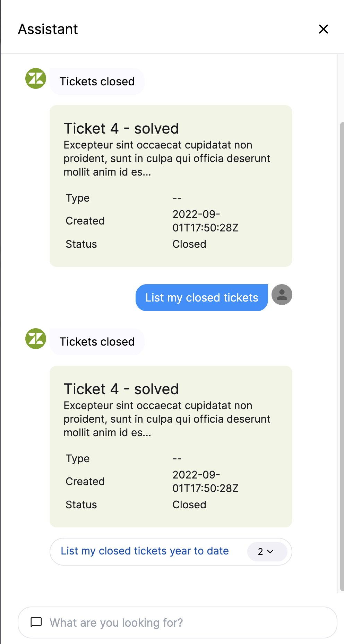The image size is (344, 644).
Task: Close the Assistant panel
Action: click(323, 29)
